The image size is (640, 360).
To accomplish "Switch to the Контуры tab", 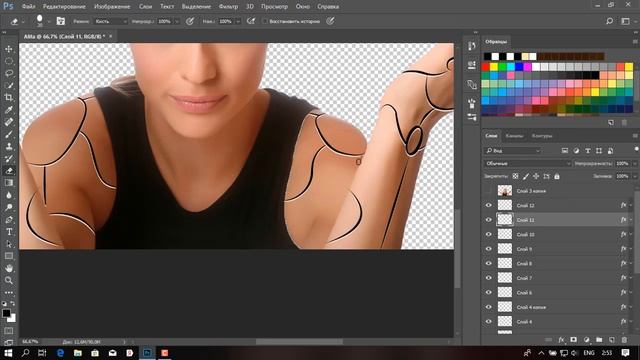I will pos(542,136).
